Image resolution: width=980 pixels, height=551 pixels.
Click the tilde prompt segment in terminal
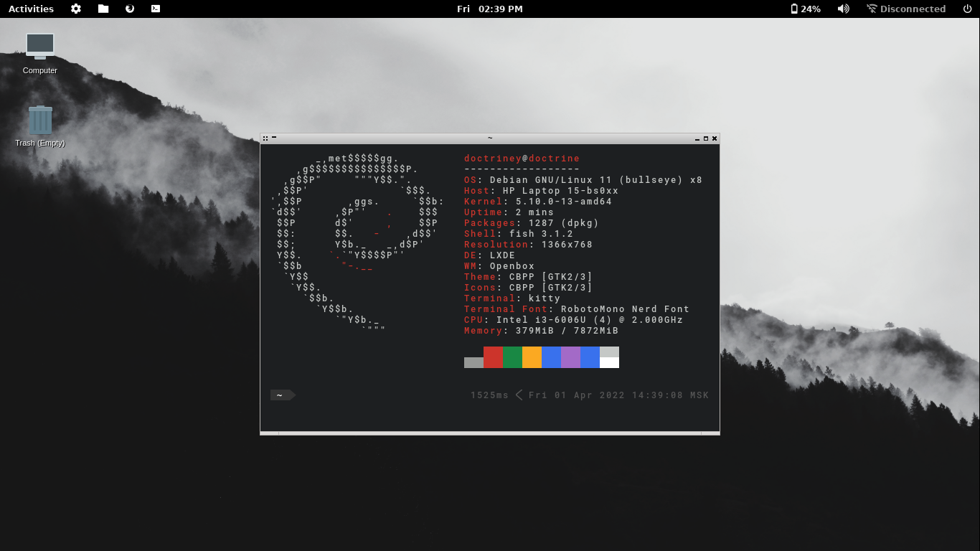pos(283,395)
